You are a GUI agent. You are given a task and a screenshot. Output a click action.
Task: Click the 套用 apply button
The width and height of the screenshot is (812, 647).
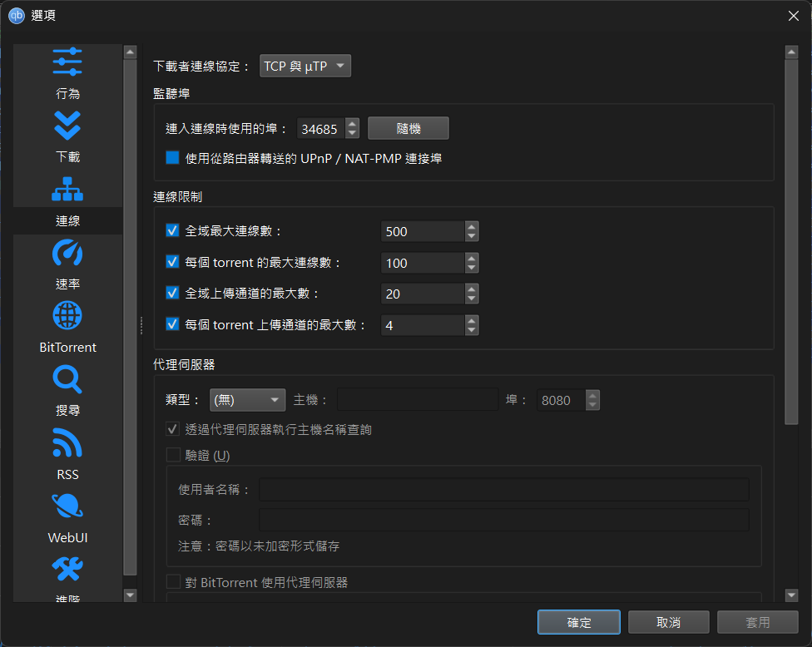tap(758, 622)
